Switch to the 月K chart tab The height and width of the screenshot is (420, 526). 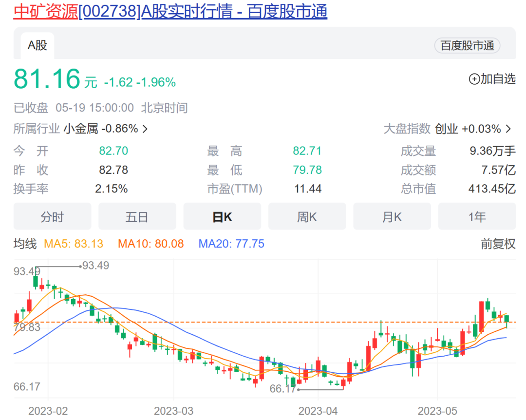click(x=392, y=216)
